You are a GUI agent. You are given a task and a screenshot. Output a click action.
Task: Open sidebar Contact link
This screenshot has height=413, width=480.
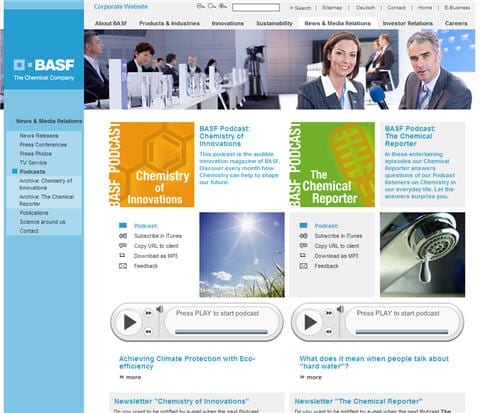[x=29, y=231]
